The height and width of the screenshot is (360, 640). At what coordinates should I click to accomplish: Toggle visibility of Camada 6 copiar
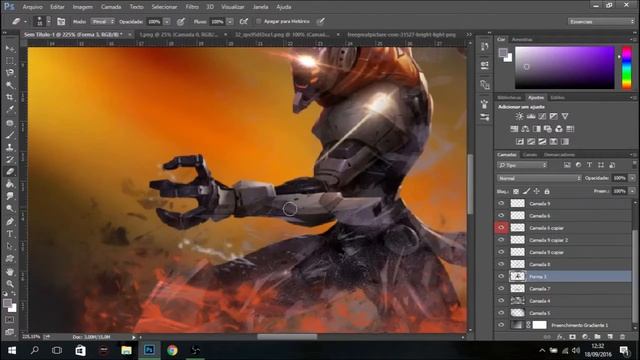[501, 228]
